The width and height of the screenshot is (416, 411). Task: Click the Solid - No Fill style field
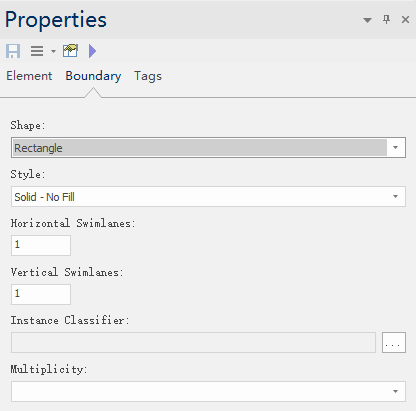coord(208,196)
